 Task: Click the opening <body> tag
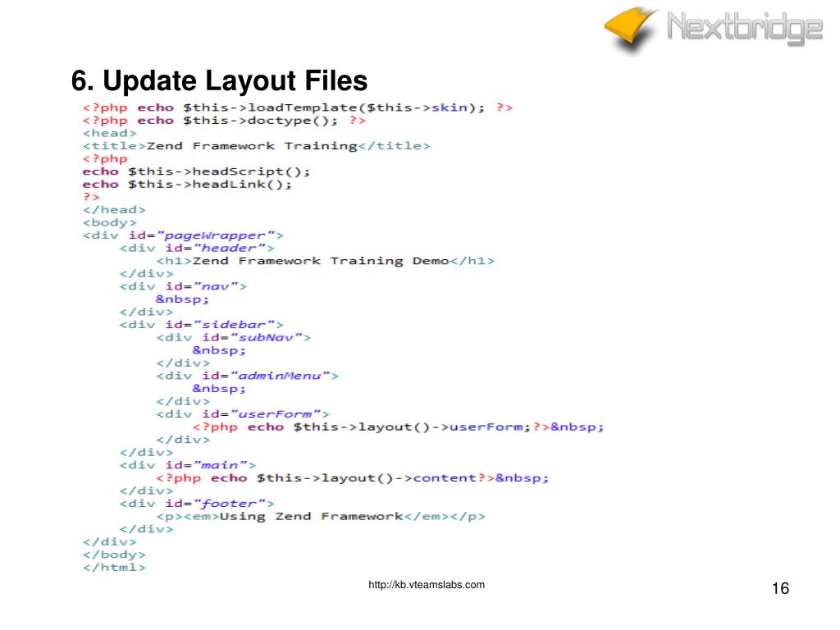tap(109, 223)
